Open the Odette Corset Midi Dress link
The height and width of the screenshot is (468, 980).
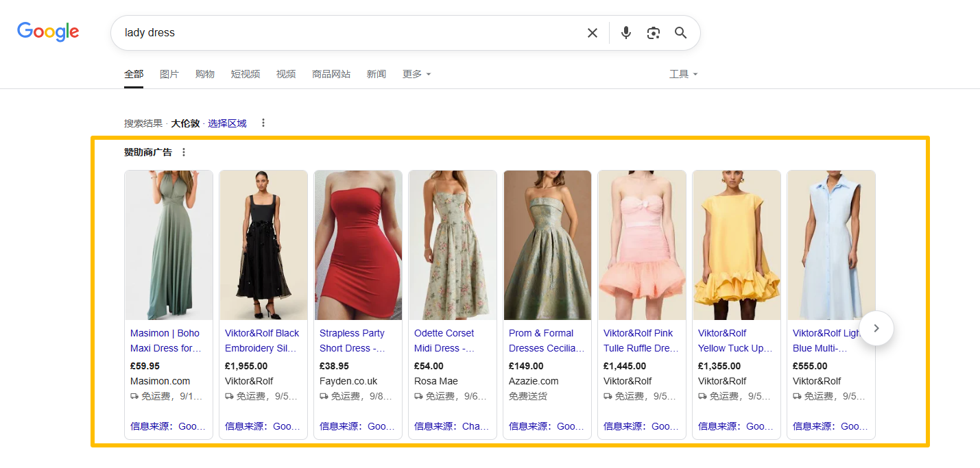(449, 340)
